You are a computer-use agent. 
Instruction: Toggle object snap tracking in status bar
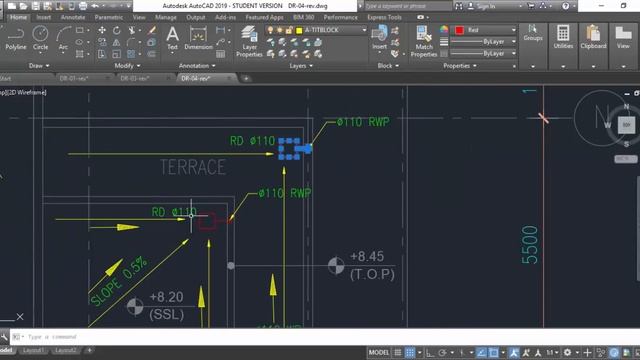(x=482, y=353)
